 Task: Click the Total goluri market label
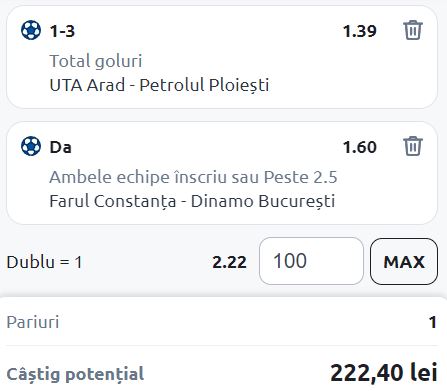click(x=96, y=61)
